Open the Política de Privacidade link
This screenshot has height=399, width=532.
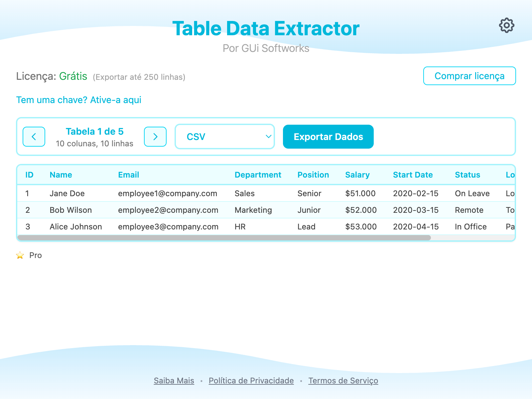tap(251, 380)
